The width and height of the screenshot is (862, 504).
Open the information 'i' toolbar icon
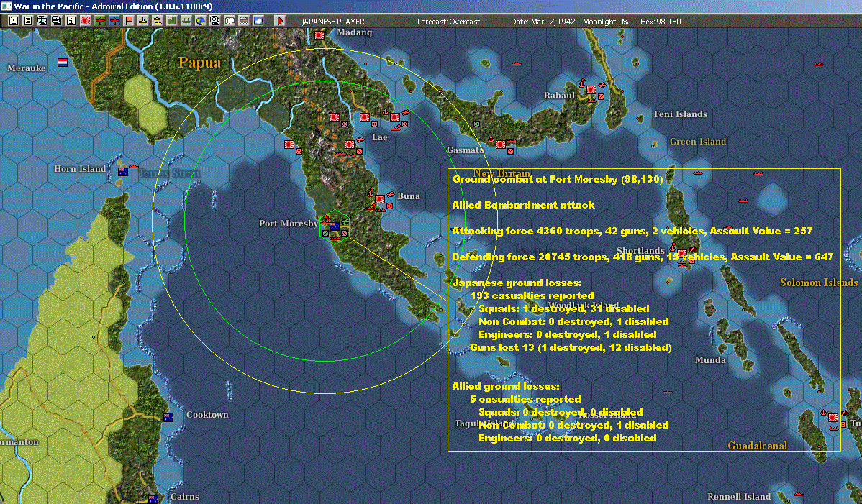click(x=71, y=21)
